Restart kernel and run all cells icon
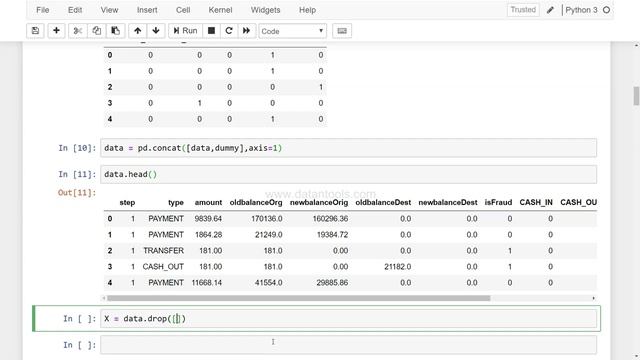The image size is (640, 360). 247,31
